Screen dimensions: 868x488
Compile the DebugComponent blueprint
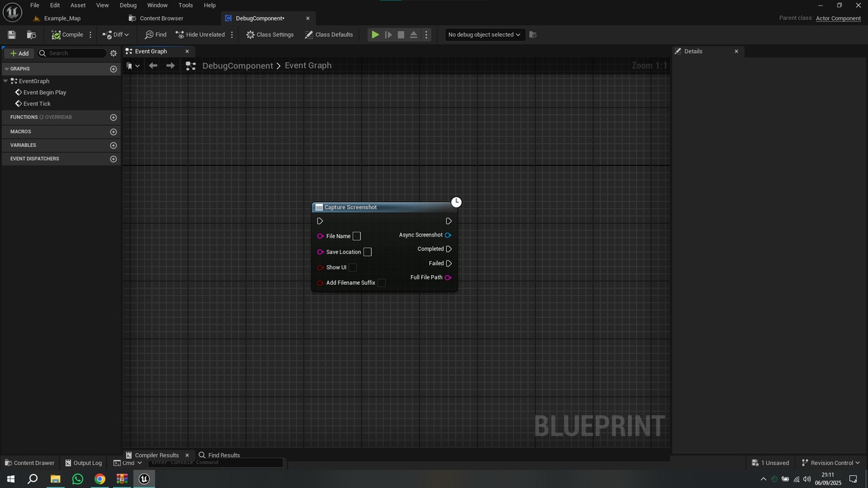point(67,35)
